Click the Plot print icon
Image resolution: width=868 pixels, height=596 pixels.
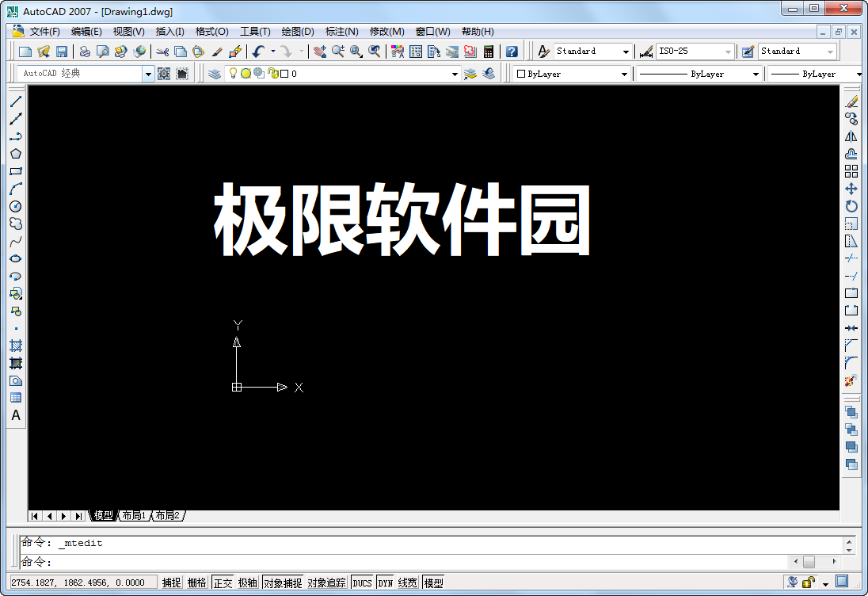pyautogui.click(x=85, y=52)
